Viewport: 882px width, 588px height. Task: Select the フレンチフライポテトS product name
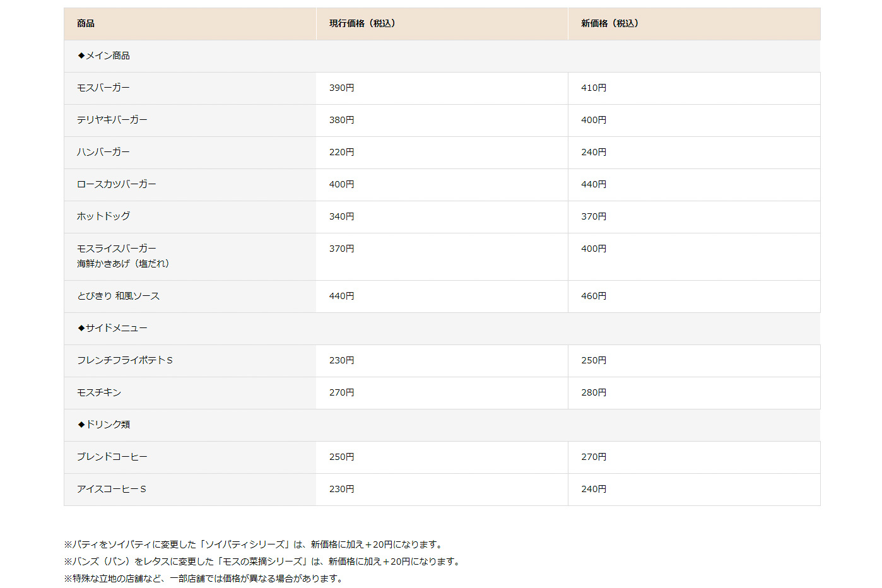pyautogui.click(x=125, y=360)
